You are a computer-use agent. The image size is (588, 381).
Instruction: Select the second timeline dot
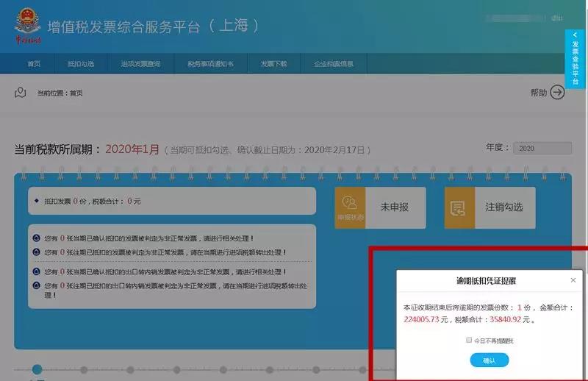84,370
